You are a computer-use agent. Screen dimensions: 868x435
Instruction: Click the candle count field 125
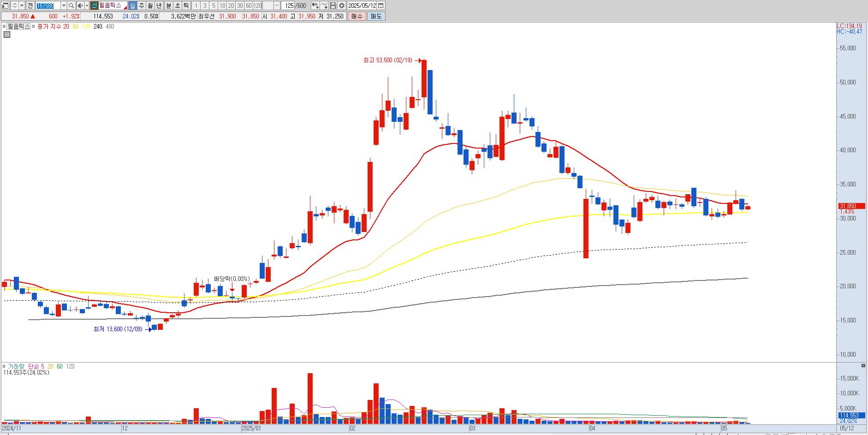[x=289, y=6]
